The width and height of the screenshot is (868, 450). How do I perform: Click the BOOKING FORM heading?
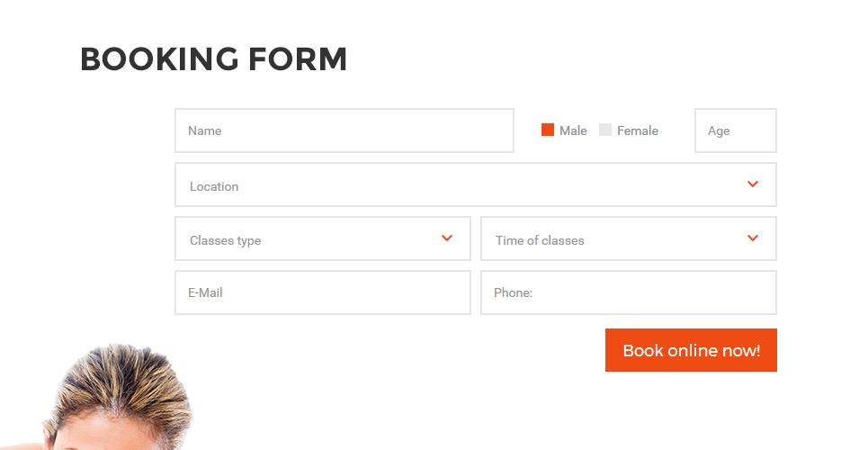(214, 58)
